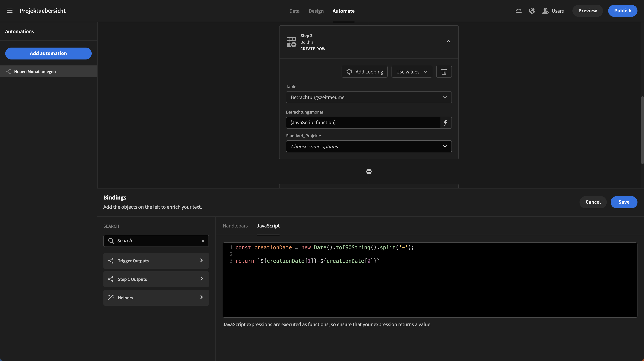Open the hamburger navigation menu
The height and width of the screenshot is (361, 644).
[x=10, y=11]
